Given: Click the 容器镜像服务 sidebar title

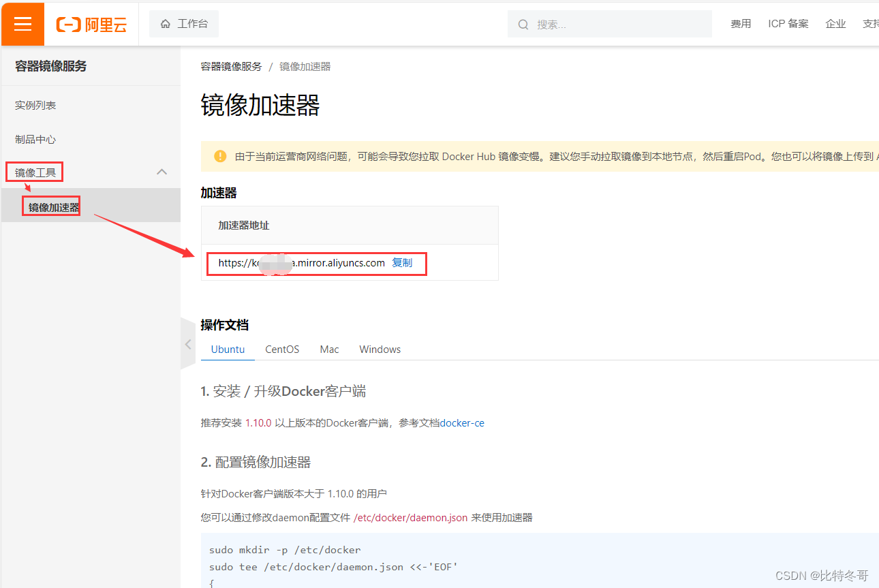Looking at the screenshot, I should pyautogui.click(x=50, y=66).
